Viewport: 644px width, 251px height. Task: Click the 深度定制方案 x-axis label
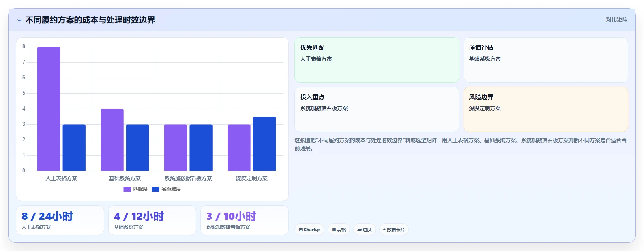(x=252, y=178)
